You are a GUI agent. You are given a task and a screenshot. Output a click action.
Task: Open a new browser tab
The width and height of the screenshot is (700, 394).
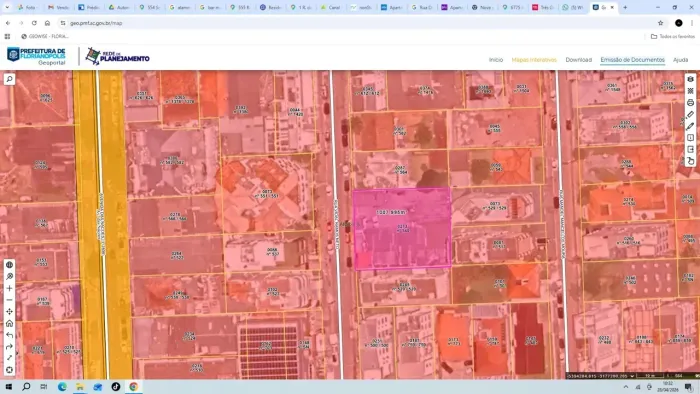click(625, 8)
